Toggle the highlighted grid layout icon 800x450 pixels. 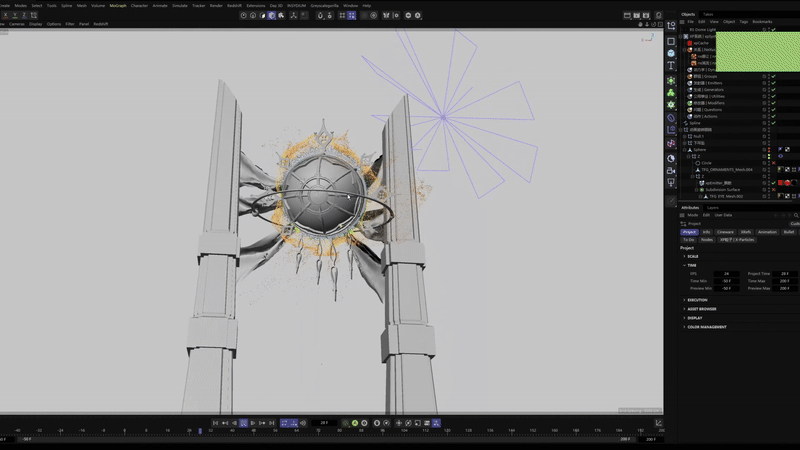352,15
